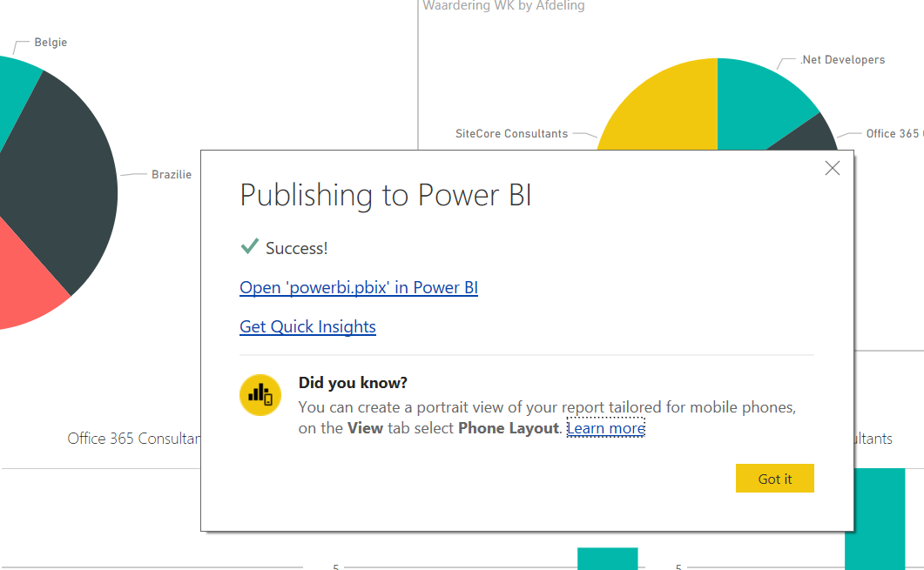Click the .Net Developers label
The height and width of the screenshot is (570, 924).
[x=843, y=59]
